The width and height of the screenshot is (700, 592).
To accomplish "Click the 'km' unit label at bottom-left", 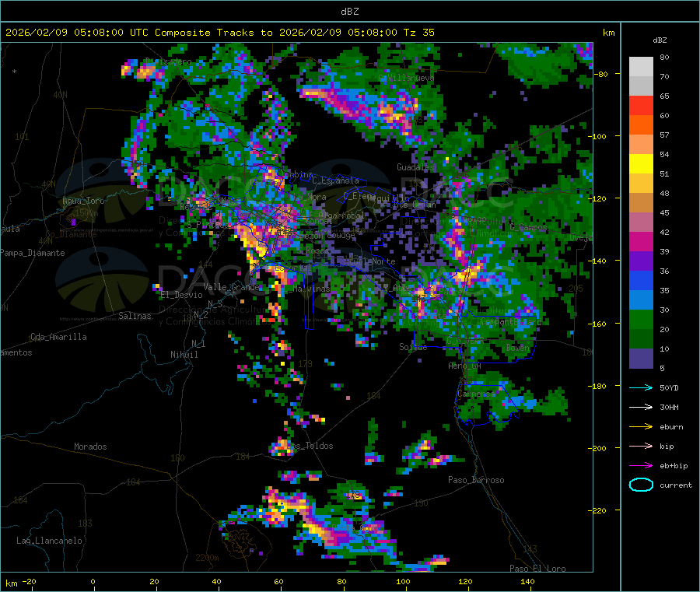I will (x=11, y=583).
